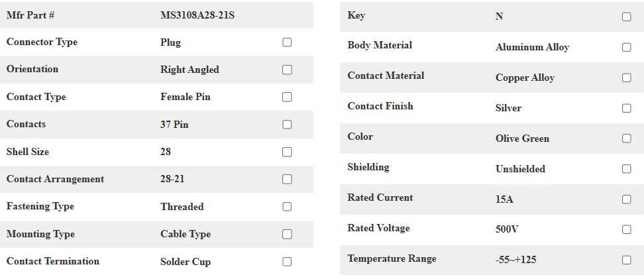Tick the Body Material Aluminum Alloy checkbox
This screenshot has height=279, width=644.
pyautogui.click(x=627, y=47)
